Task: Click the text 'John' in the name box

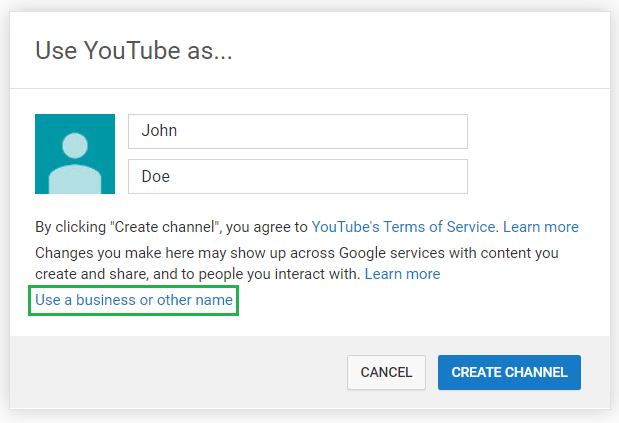Action: click(159, 131)
